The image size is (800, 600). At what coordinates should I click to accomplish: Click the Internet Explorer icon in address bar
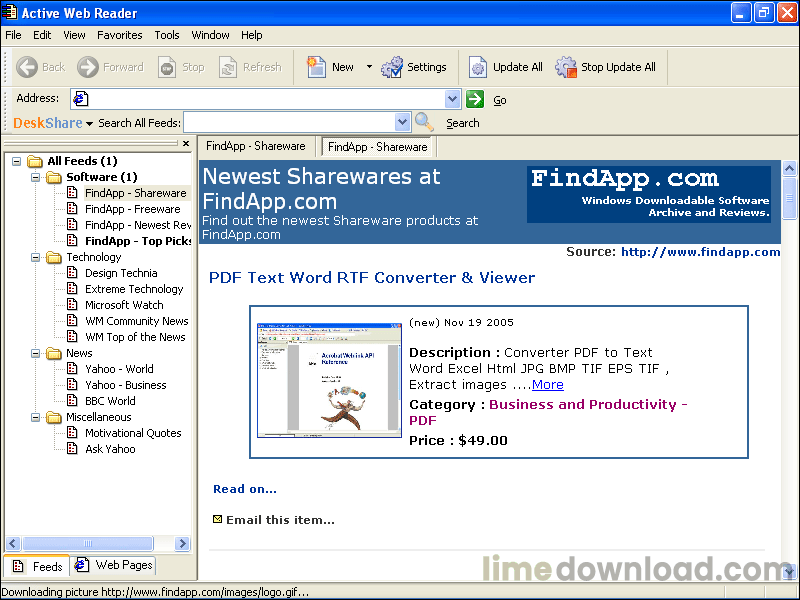point(80,98)
